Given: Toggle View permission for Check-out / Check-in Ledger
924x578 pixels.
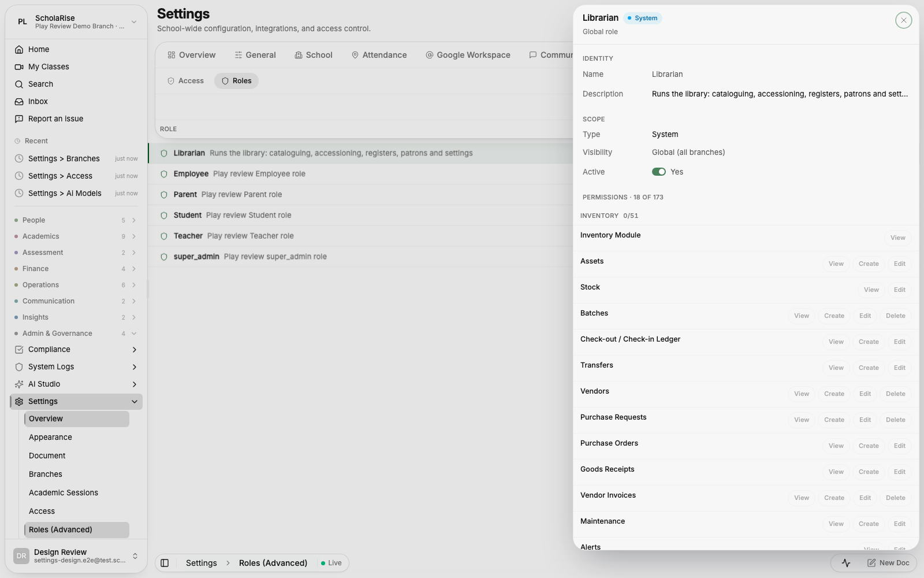Looking at the screenshot, I should [836, 342].
